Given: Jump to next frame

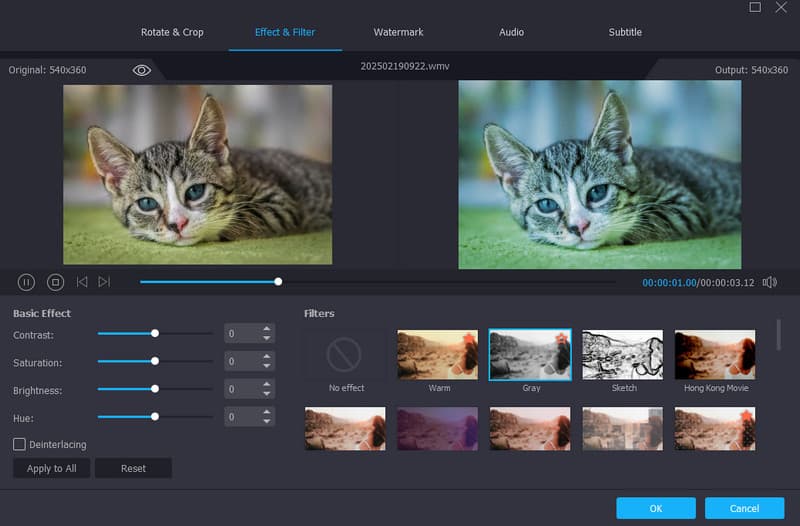Looking at the screenshot, I should 104,282.
